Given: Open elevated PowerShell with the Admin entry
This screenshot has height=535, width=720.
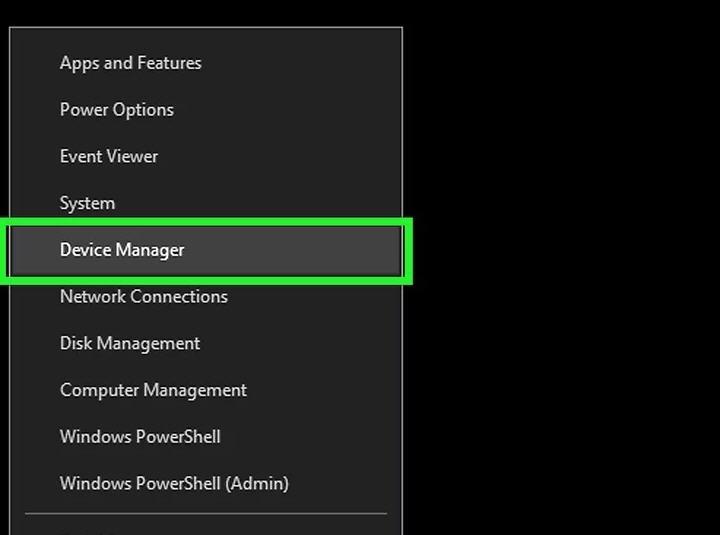Looking at the screenshot, I should 174,483.
